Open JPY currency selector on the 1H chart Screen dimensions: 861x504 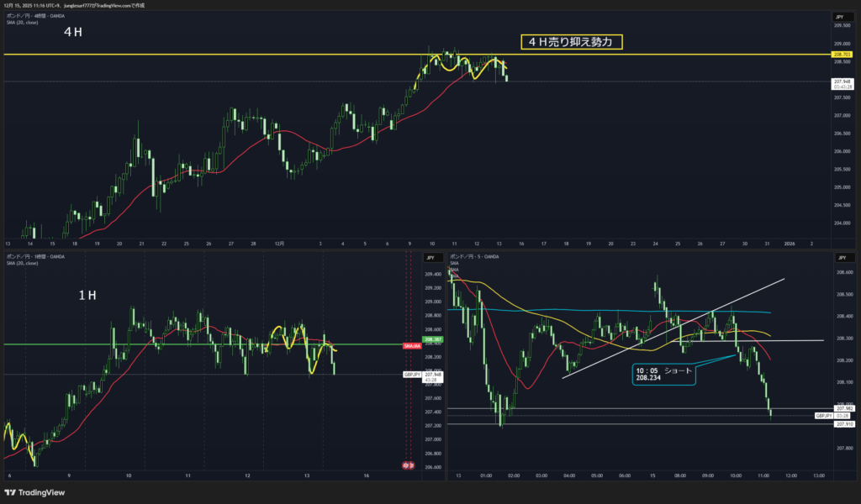[428, 257]
